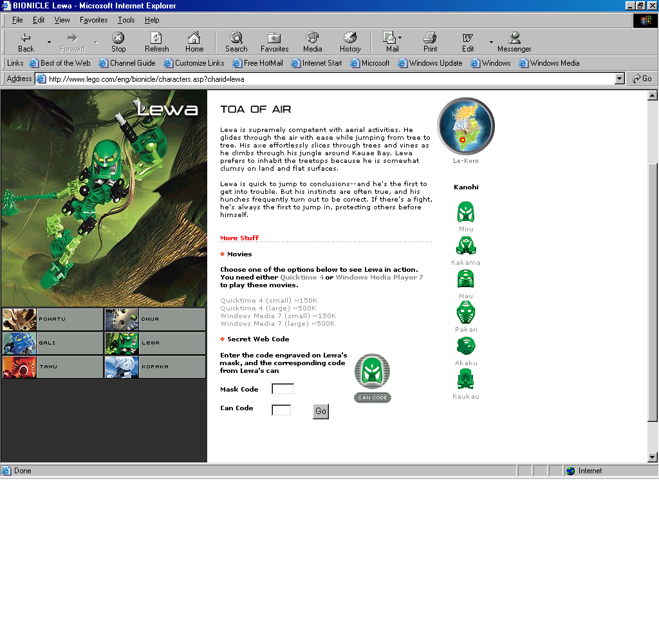This screenshot has width=659, height=644.
Task: Expand the address bar dropdown
Action: (620, 79)
